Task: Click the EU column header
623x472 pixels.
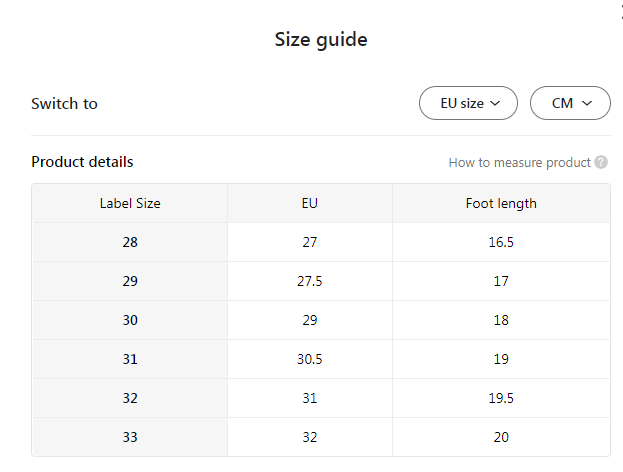Action: pos(310,203)
